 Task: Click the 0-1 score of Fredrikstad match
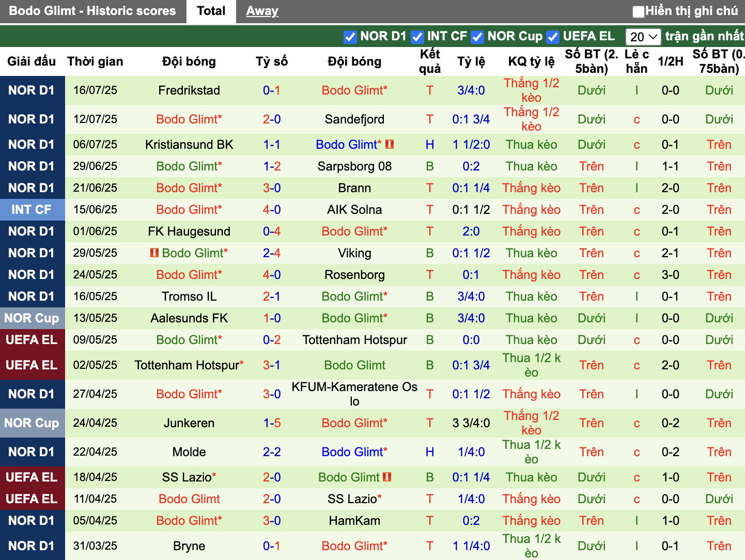272,90
